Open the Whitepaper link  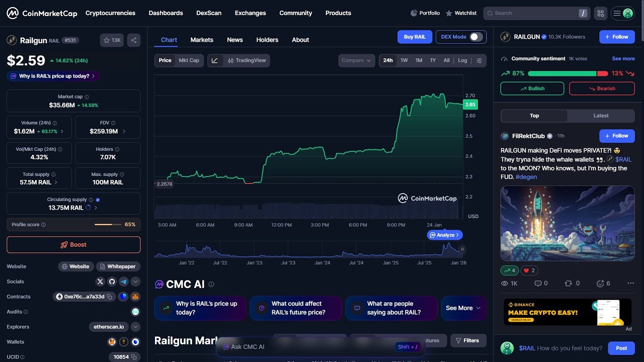[118, 266]
